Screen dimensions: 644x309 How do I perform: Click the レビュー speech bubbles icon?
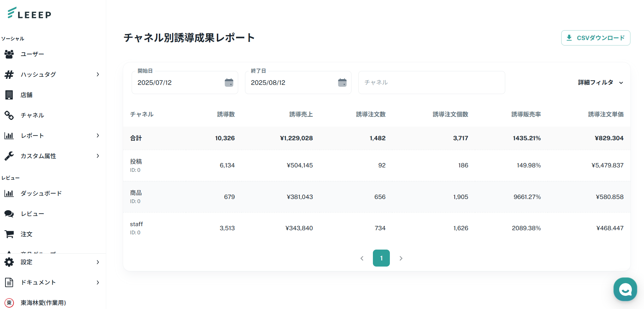point(9,214)
